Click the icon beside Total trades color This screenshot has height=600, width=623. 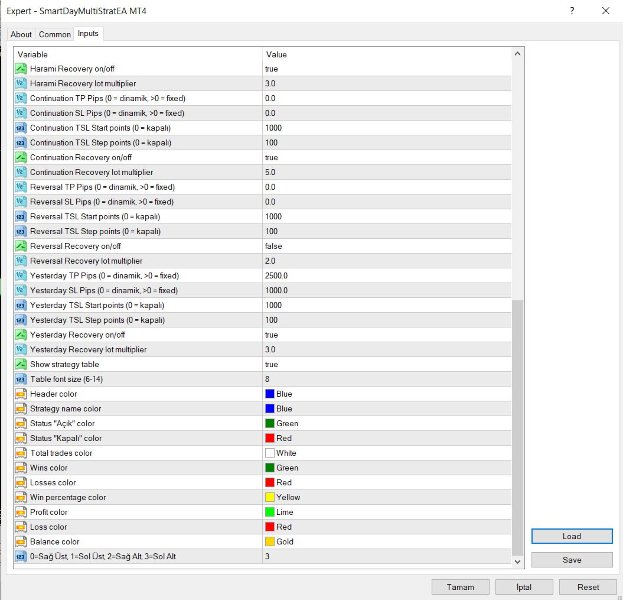click(x=21, y=453)
